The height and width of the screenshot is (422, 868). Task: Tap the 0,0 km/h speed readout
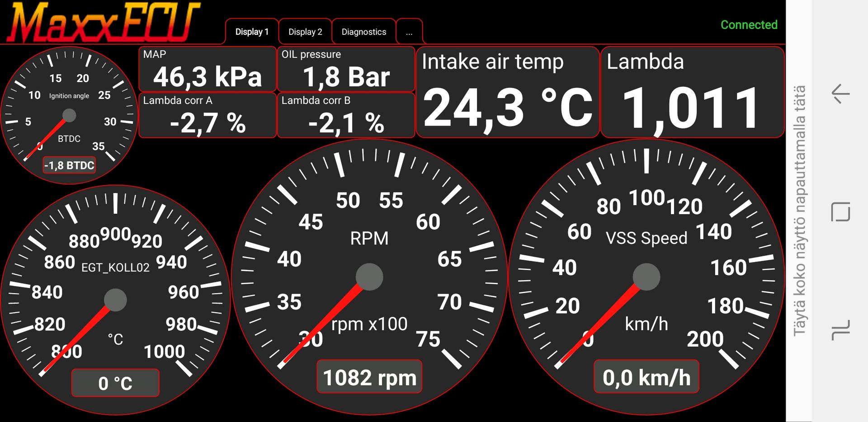click(x=646, y=377)
